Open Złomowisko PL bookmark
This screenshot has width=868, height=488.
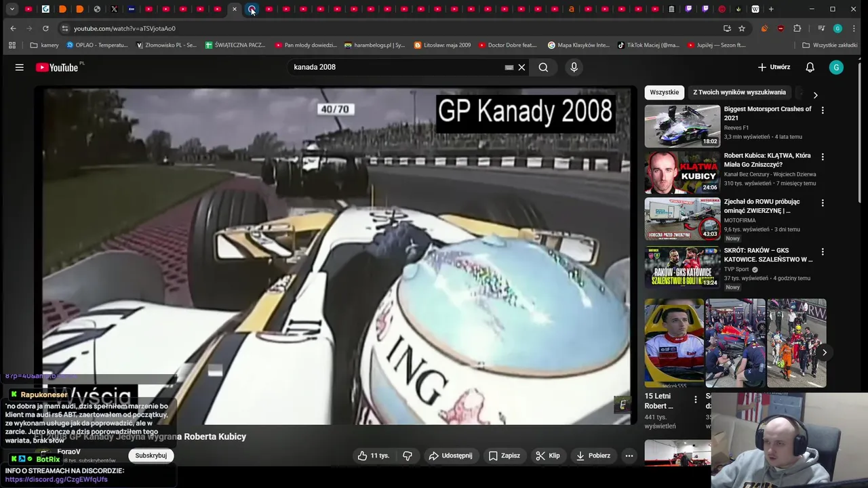tap(166, 45)
